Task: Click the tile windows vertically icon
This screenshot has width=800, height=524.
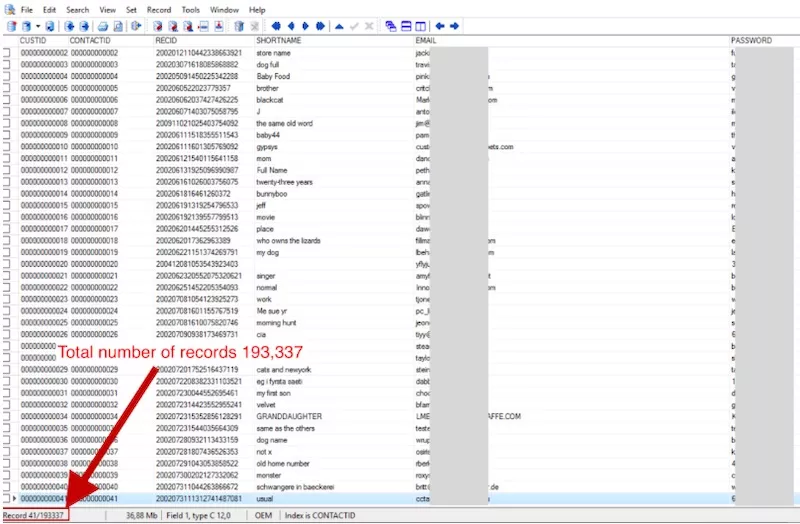Action: pyautogui.click(x=420, y=26)
